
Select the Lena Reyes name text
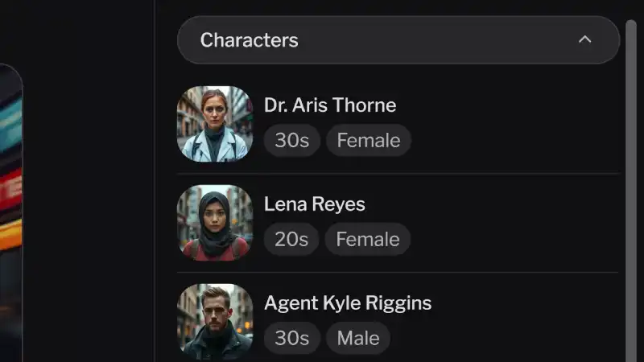(314, 204)
